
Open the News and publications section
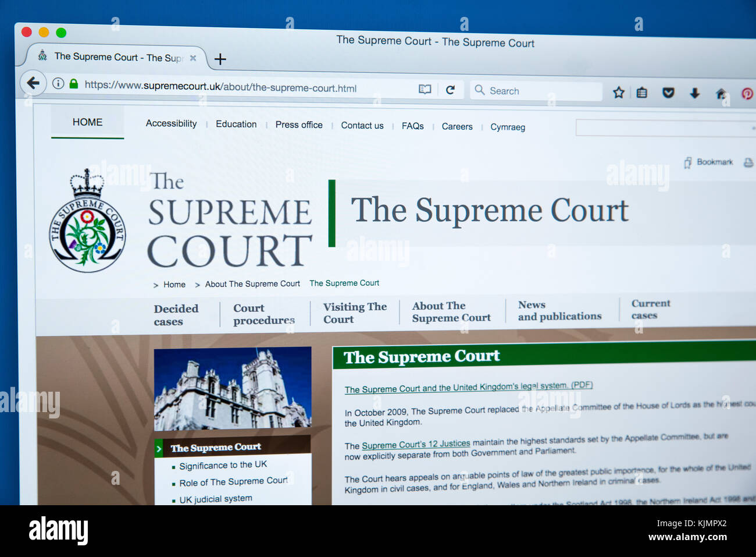pyautogui.click(x=559, y=310)
